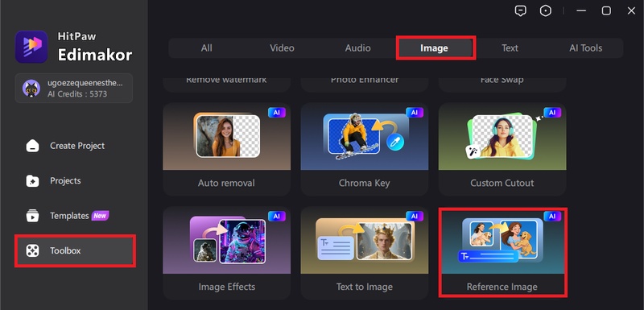
Task: Minimize the Edimakor window
Action: tap(581, 11)
